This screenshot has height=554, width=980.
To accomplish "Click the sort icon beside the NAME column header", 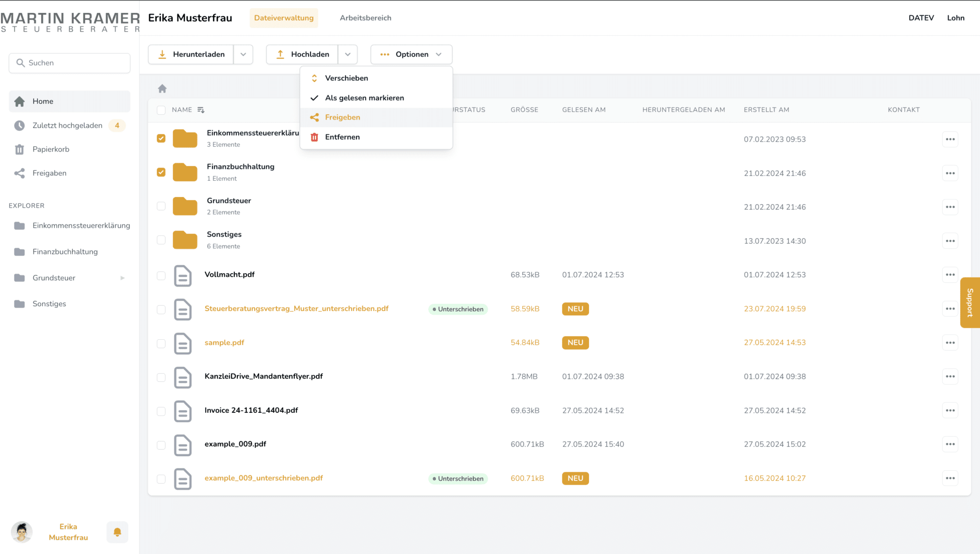I will (201, 110).
